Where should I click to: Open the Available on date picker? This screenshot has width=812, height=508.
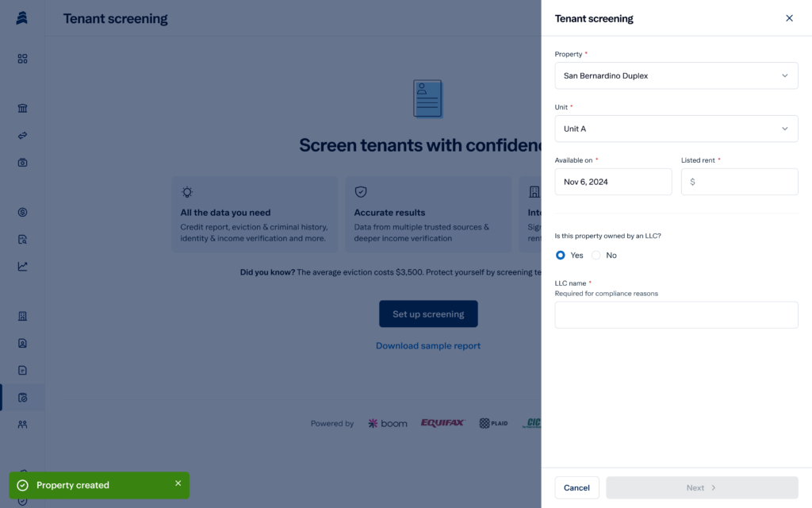click(613, 182)
